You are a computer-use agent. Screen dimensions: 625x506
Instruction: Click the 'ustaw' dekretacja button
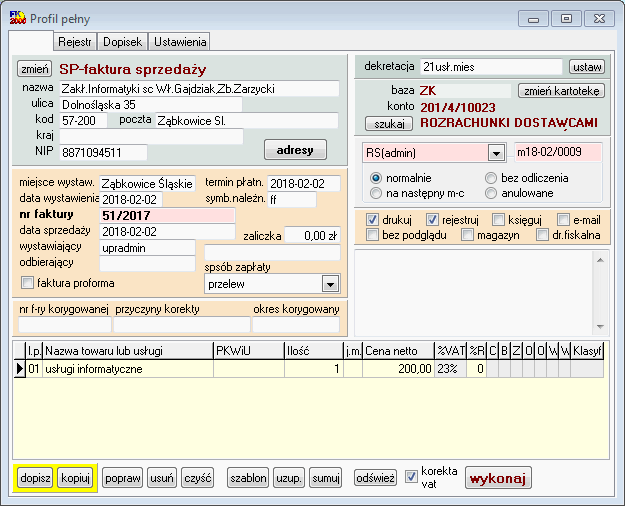(587, 67)
